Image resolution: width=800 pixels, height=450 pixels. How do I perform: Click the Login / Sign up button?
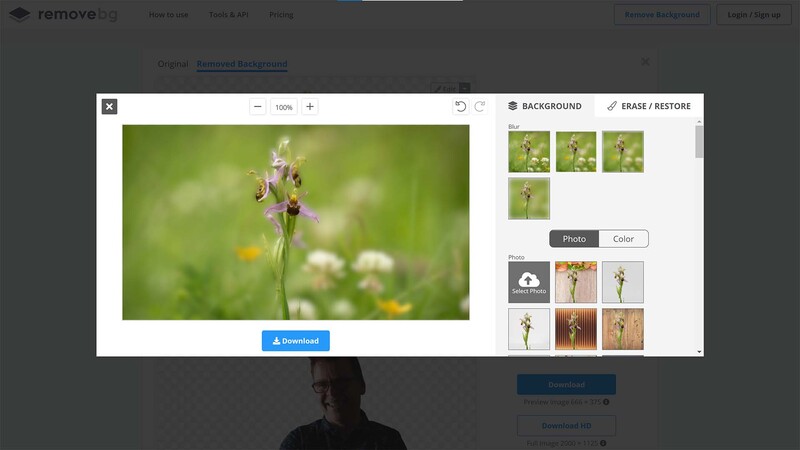point(754,15)
